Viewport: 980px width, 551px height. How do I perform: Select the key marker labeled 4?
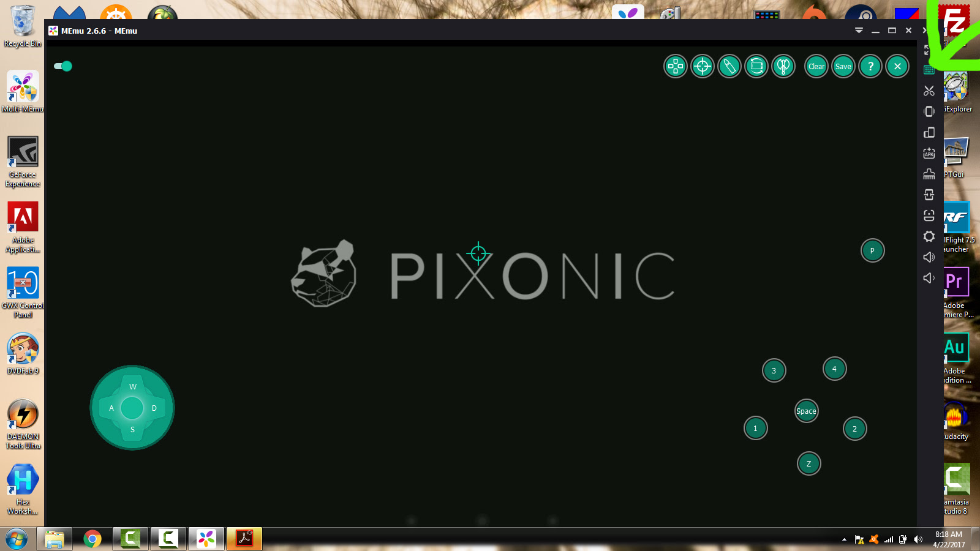coord(834,369)
